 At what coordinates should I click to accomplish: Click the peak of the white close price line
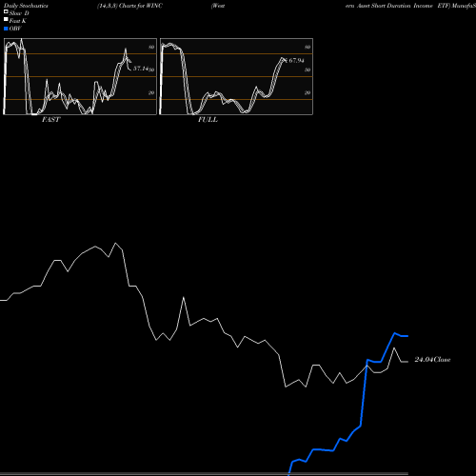(x=115, y=244)
